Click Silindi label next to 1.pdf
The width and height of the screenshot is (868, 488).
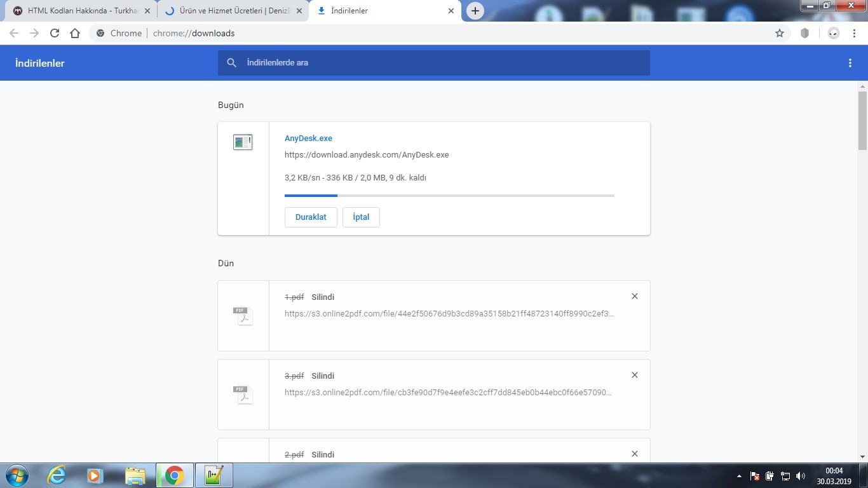pos(323,297)
